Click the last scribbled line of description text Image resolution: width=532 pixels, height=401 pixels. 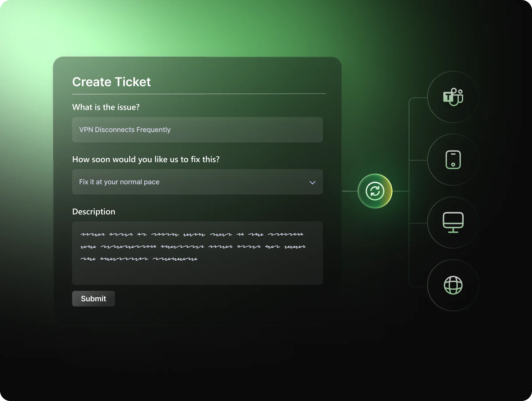139,259
